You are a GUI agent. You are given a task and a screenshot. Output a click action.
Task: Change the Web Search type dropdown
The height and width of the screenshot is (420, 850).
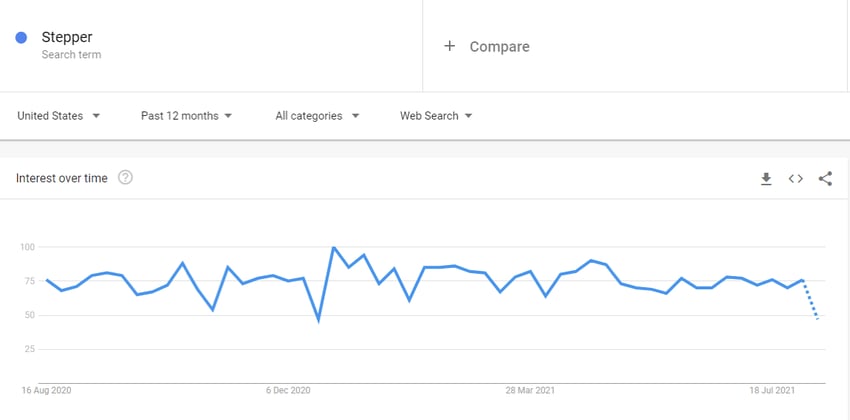436,116
